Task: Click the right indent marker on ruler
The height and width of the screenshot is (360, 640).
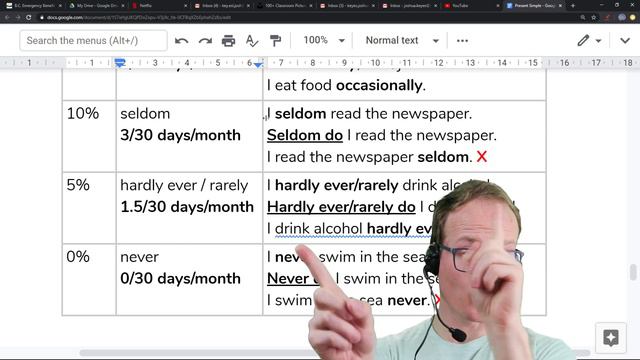Action: (x=258, y=64)
